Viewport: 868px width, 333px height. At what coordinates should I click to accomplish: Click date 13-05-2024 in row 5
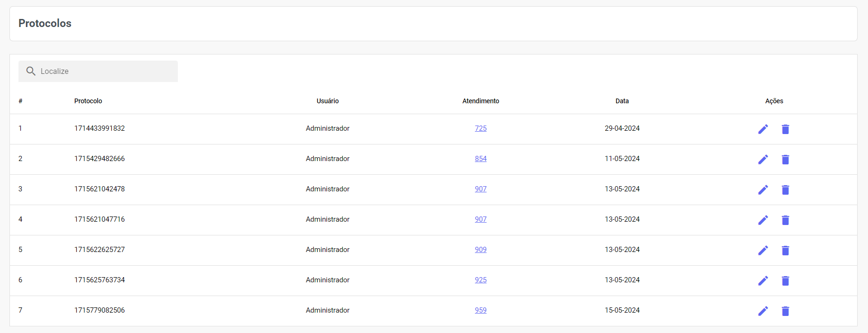coord(622,250)
